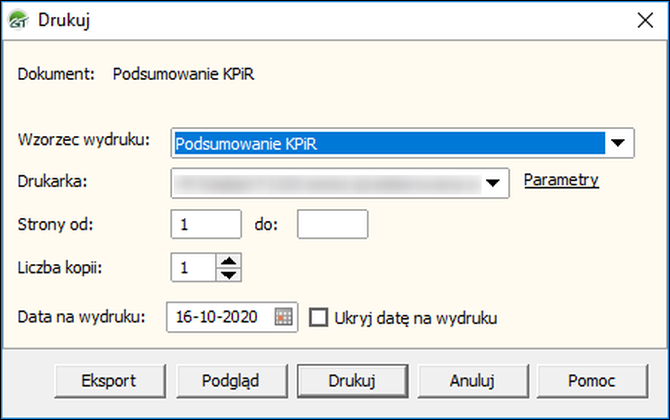The width and height of the screenshot is (670, 420).
Task: Decrease the number of copies with down arrow
Action: tap(229, 273)
